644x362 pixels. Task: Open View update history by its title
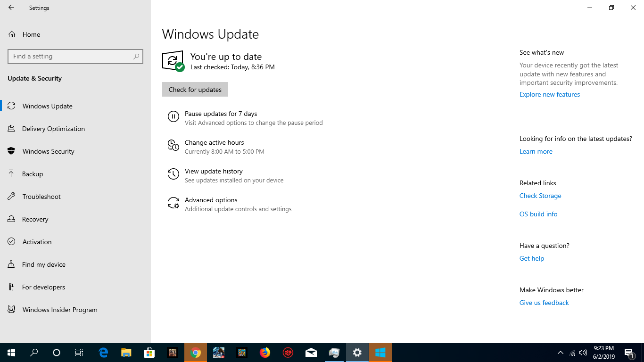click(x=214, y=171)
